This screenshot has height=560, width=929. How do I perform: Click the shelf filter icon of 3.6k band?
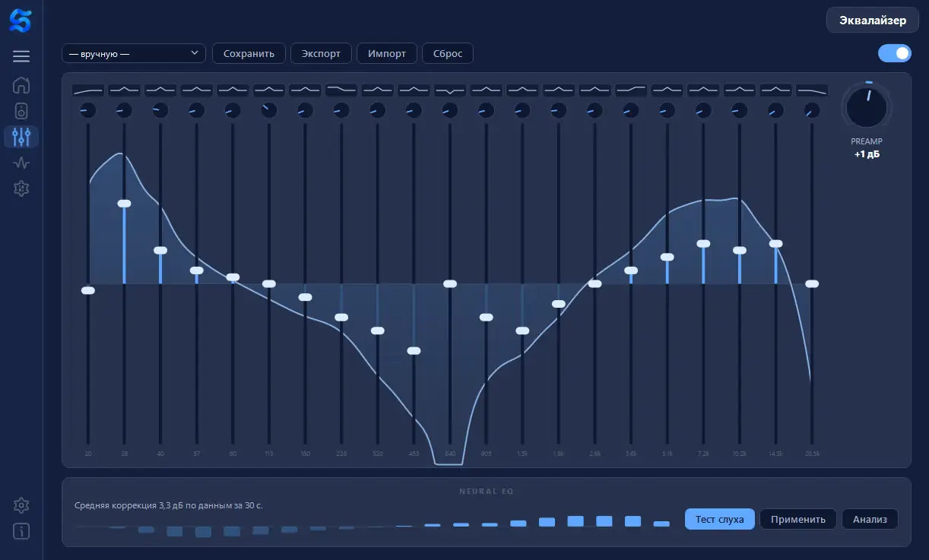coord(631,90)
